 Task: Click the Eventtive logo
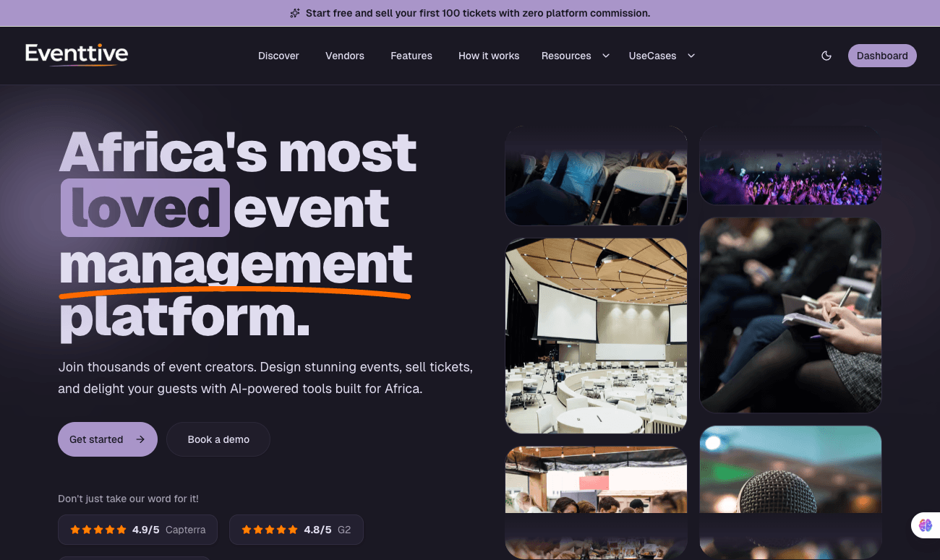76,53
